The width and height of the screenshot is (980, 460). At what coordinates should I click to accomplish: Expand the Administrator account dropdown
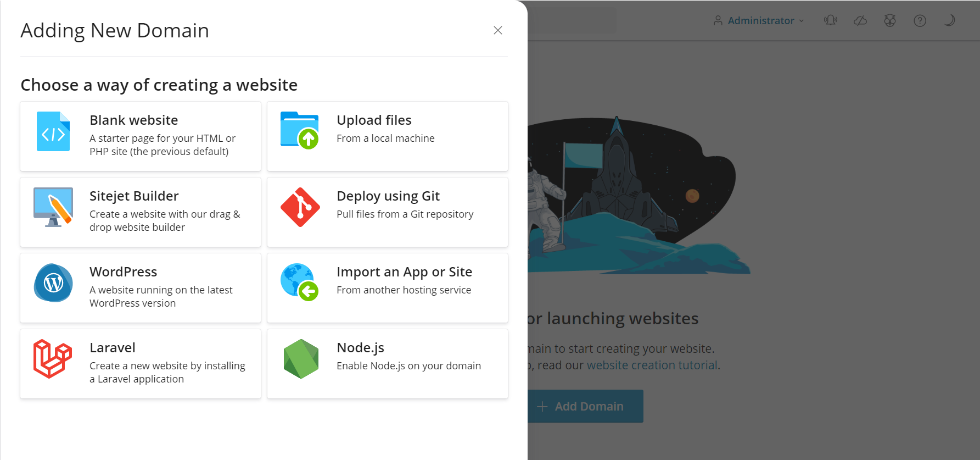click(759, 20)
